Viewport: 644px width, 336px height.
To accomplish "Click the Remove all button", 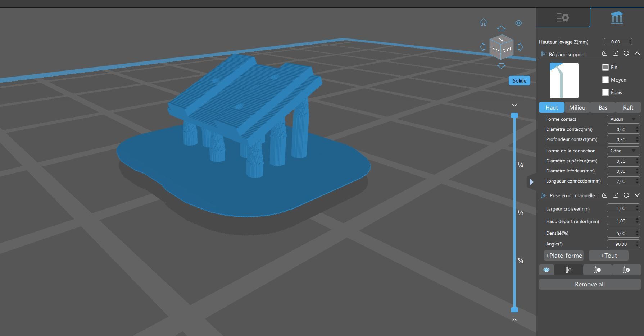I will click(590, 284).
